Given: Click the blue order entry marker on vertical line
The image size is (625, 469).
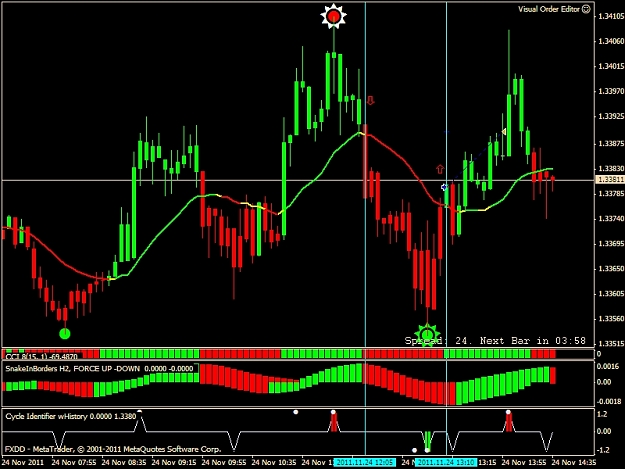Looking at the screenshot, I should coord(444,187).
